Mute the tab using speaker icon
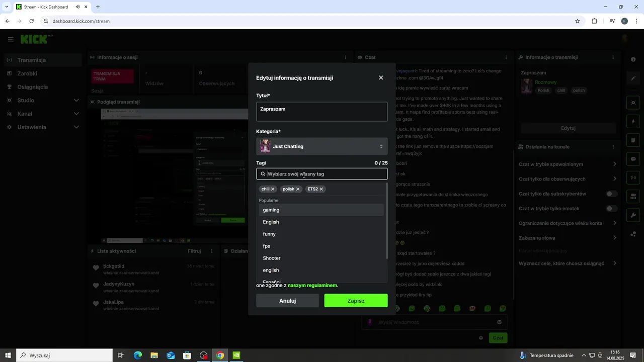This screenshot has width=644, height=362. tap(78, 7)
